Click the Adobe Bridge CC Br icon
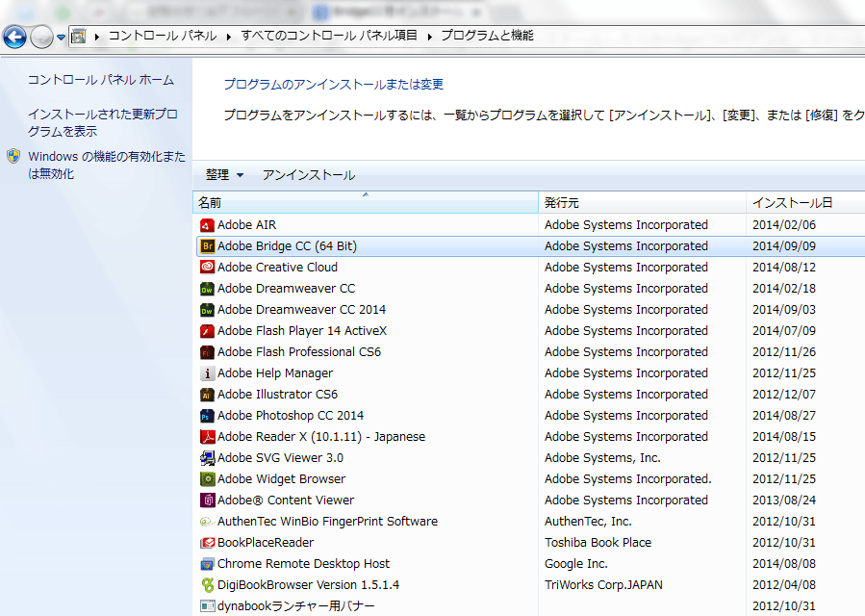 tap(207, 246)
